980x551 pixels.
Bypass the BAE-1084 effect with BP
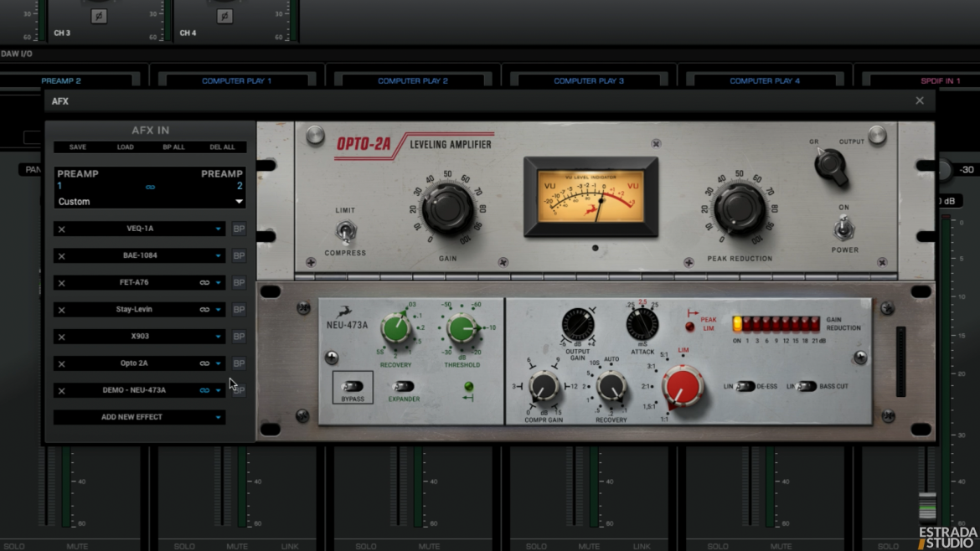pos(239,256)
